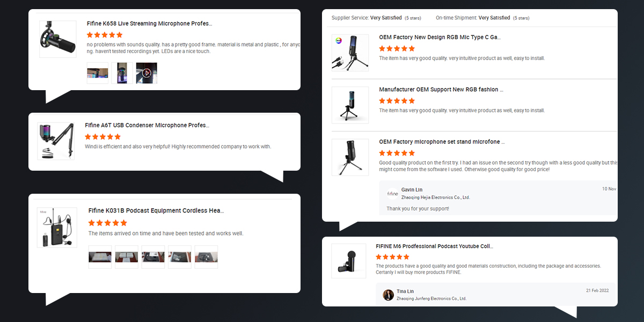
Task: Open the FIFINE M6 Professional Podcast title
Action: (434, 246)
